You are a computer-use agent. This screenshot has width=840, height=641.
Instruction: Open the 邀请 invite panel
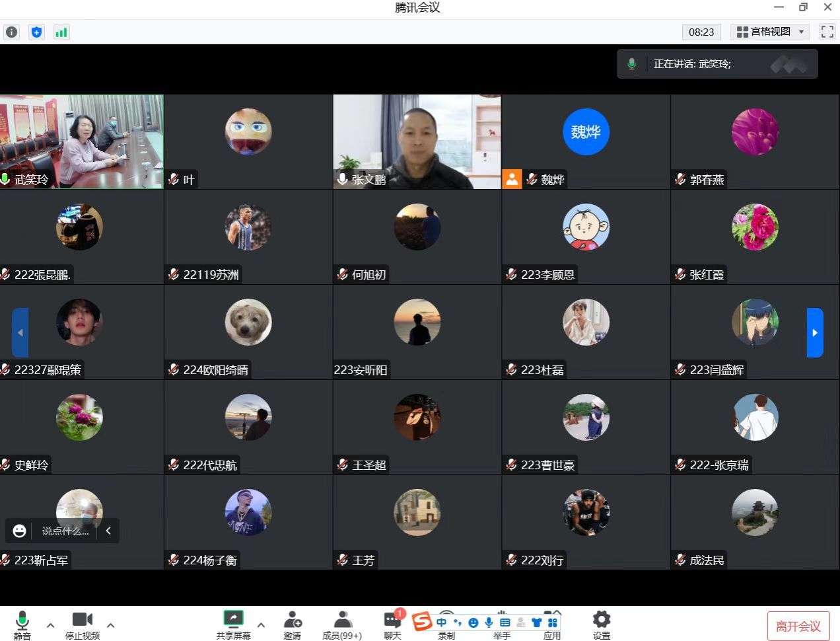[x=293, y=625]
